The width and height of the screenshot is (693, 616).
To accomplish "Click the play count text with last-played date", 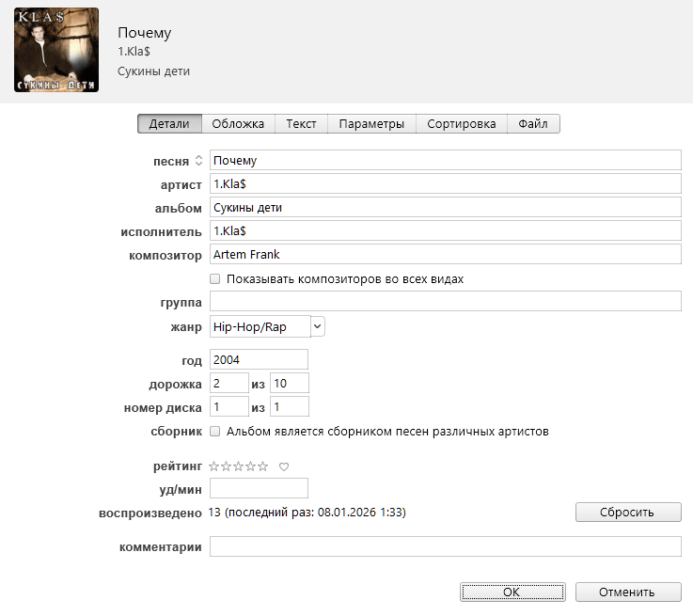I will pos(307,513).
